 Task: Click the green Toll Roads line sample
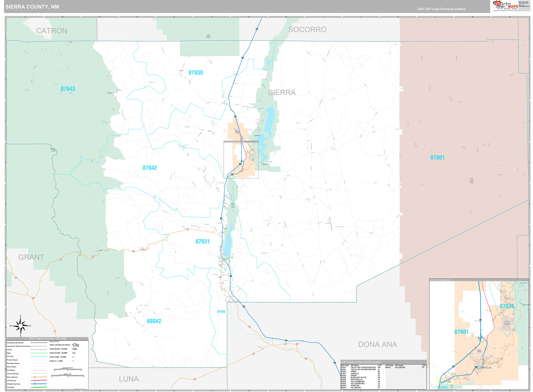(x=39, y=387)
